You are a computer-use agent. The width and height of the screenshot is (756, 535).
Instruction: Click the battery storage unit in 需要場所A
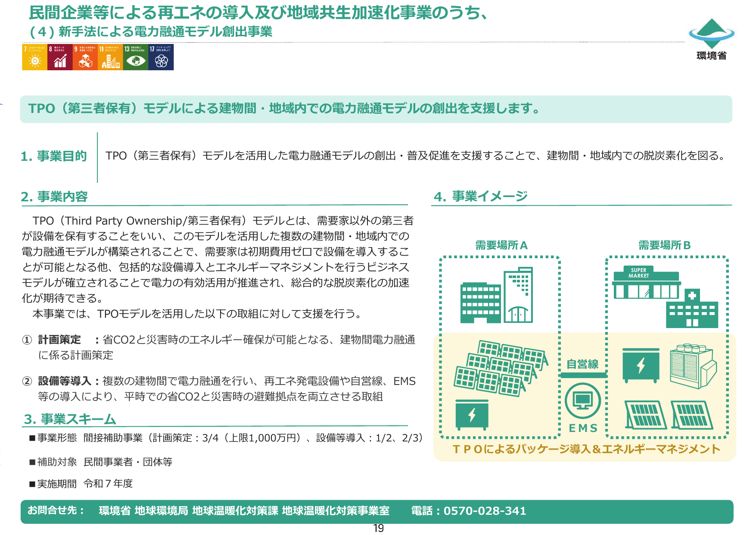pyautogui.click(x=472, y=415)
